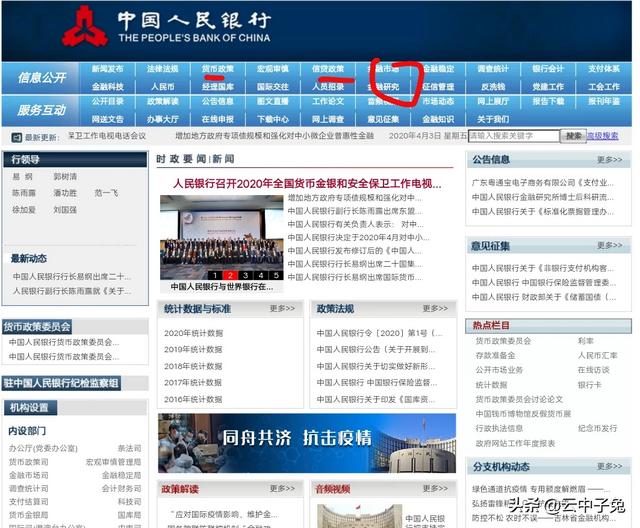Open the 同舟共济 抗击疫情 banner
The width and height of the screenshot is (640, 528).
pyautogui.click(x=307, y=443)
